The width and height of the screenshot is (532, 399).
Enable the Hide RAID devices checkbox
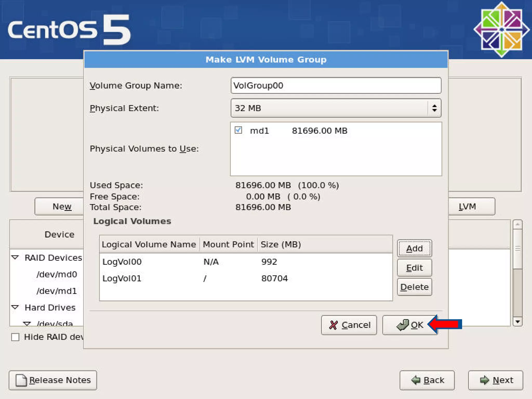tap(15, 337)
